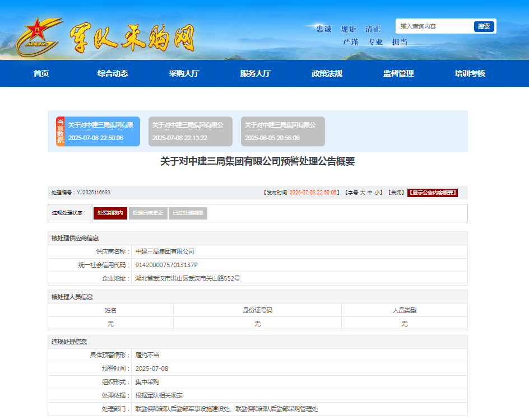This screenshot has width=529, height=420.
Task: Click the credit code 91420000757013137P
Action: (x=166, y=265)
